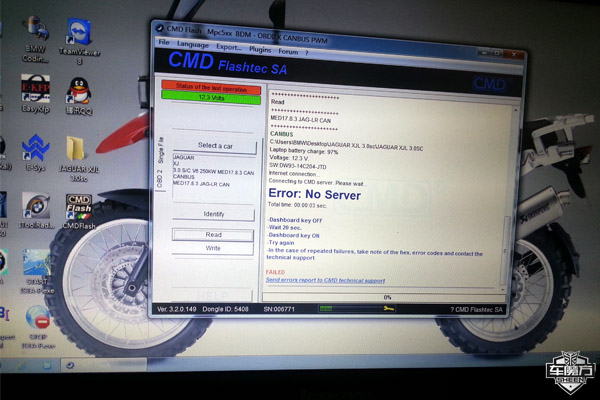Open the map-image desktop icon near bottom left
This screenshot has width=600, height=400.
pos(36,271)
